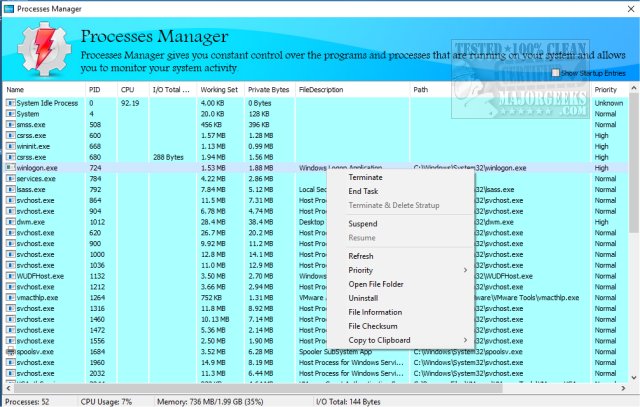Click the Processes: 52 status entry

(27, 402)
